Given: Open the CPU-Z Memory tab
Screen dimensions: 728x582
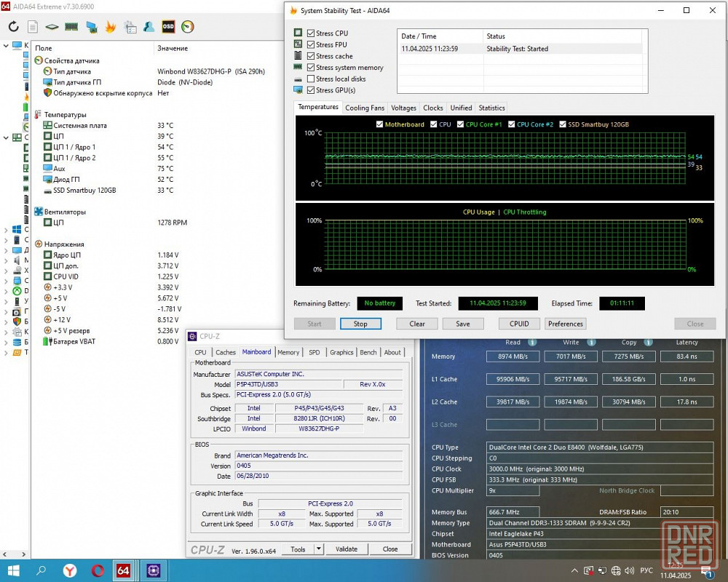Looking at the screenshot, I should [x=288, y=352].
